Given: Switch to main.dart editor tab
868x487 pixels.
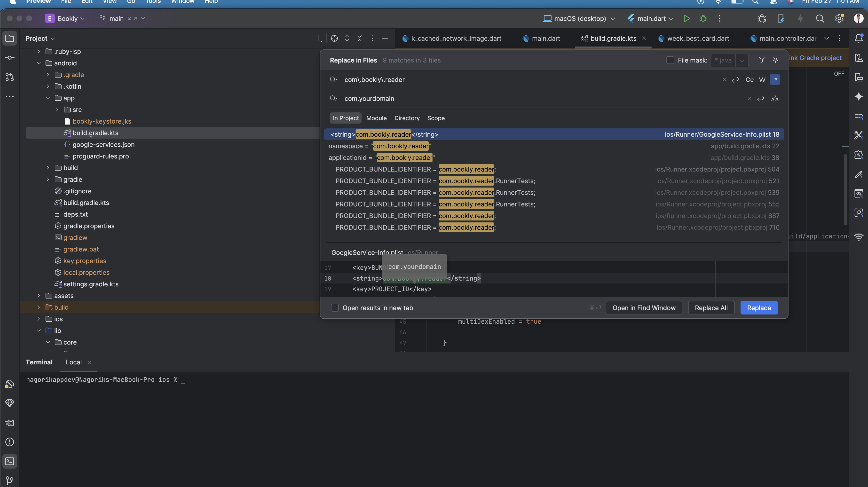Looking at the screenshot, I should (541, 39).
